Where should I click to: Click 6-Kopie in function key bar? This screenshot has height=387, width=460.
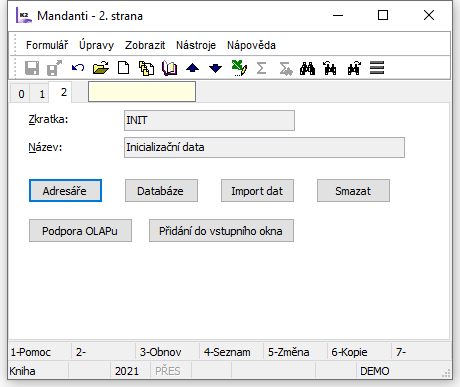point(349,352)
